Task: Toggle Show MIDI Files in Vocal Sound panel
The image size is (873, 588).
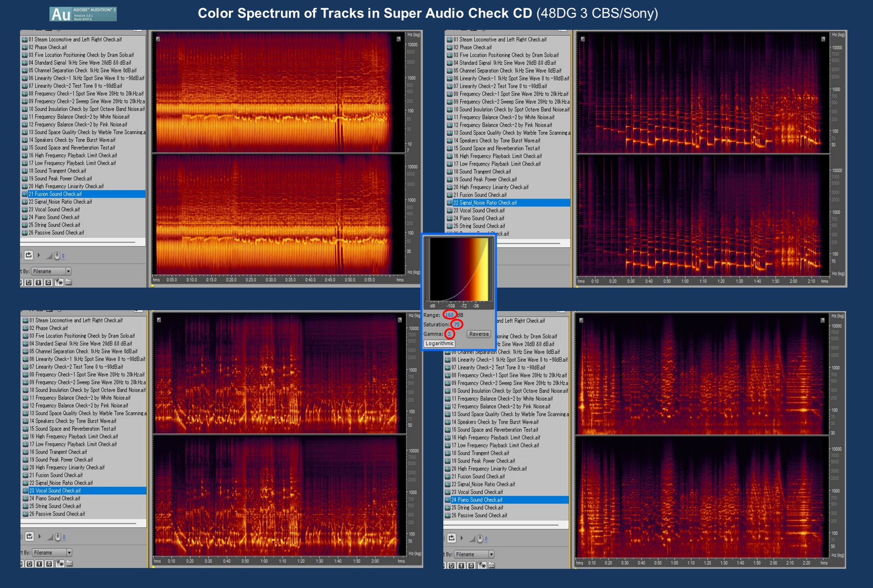Action: click(x=49, y=564)
